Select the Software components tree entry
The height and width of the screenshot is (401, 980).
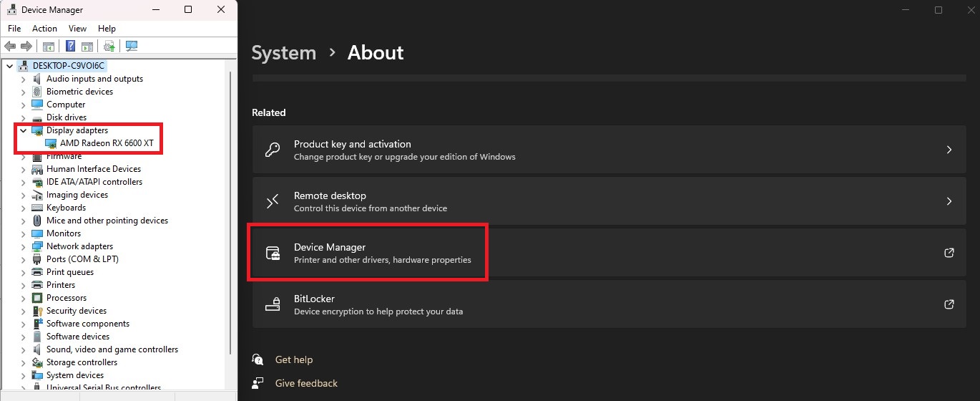pos(88,324)
